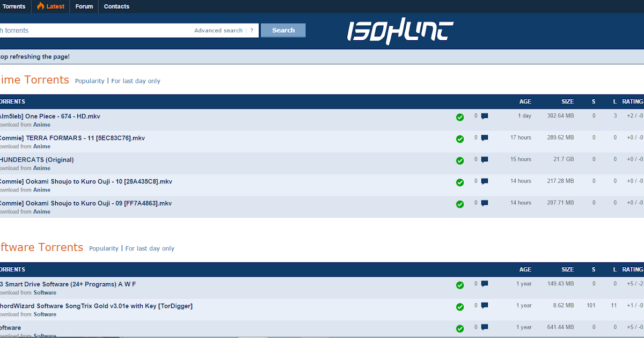Viewport: 644px width, 338px height.
Task: Open comments on Ookami Shoujo 09 row
Action: 485,203
